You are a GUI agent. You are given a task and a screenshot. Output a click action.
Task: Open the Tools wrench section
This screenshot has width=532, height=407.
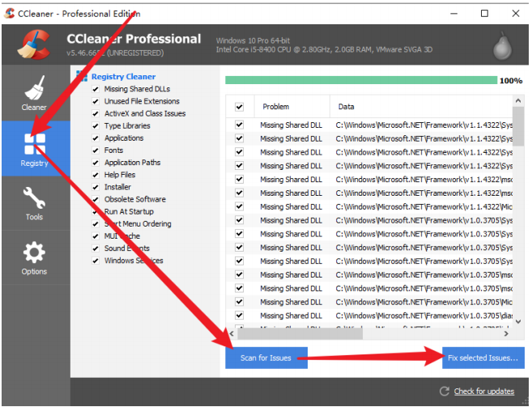tap(34, 204)
